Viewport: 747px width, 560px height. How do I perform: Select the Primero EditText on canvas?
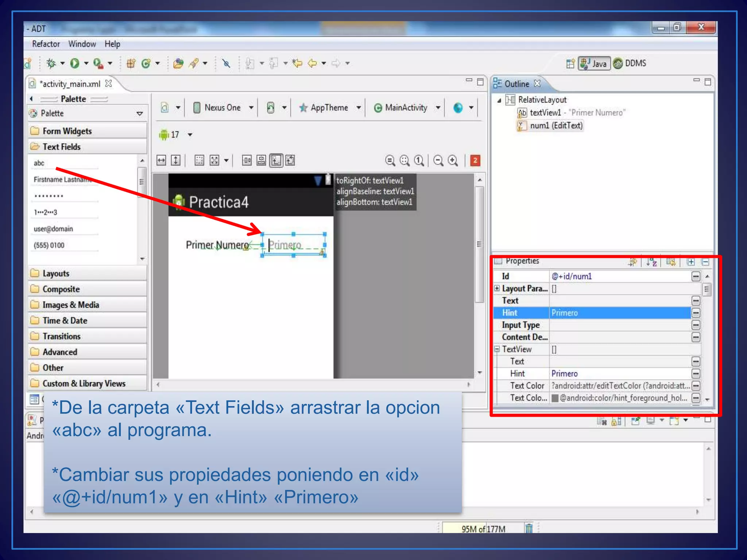[293, 245]
